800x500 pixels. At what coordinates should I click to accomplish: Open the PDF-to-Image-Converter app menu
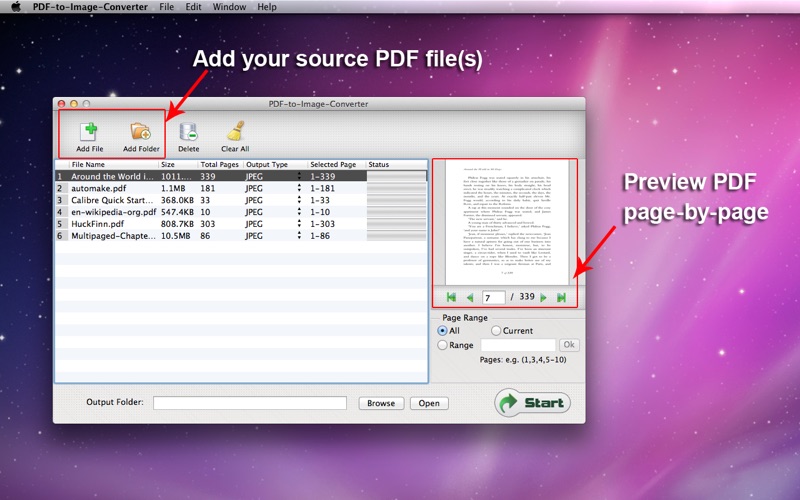pos(90,7)
